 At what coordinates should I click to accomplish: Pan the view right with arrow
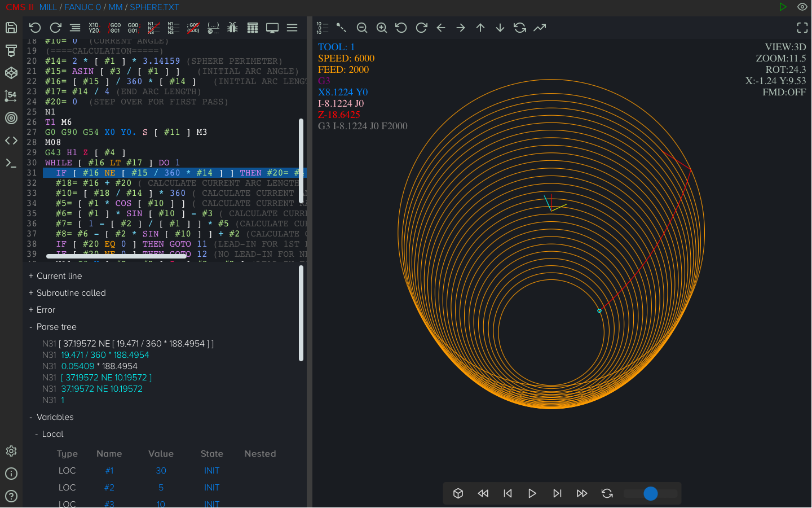pos(461,28)
